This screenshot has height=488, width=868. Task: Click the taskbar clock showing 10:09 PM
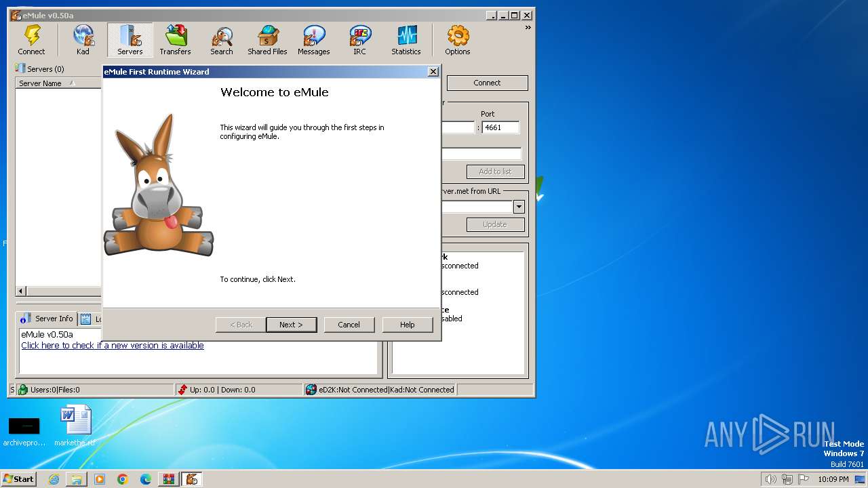click(x=833, y=479)
